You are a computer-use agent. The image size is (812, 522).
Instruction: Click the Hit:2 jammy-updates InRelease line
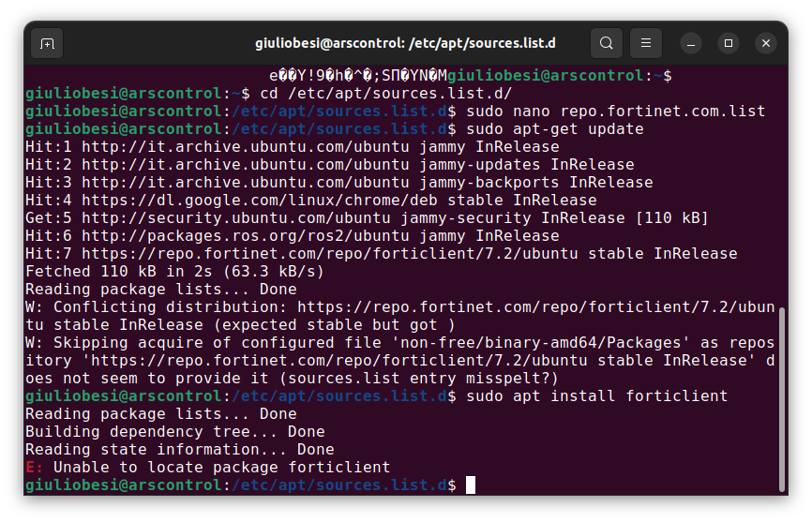click(x=329, y=165)
